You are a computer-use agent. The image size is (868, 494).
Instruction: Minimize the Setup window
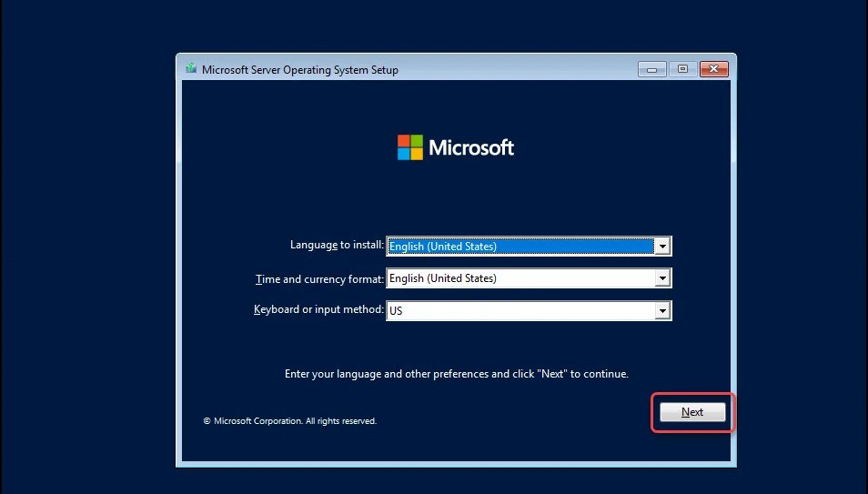coord(652,69)
